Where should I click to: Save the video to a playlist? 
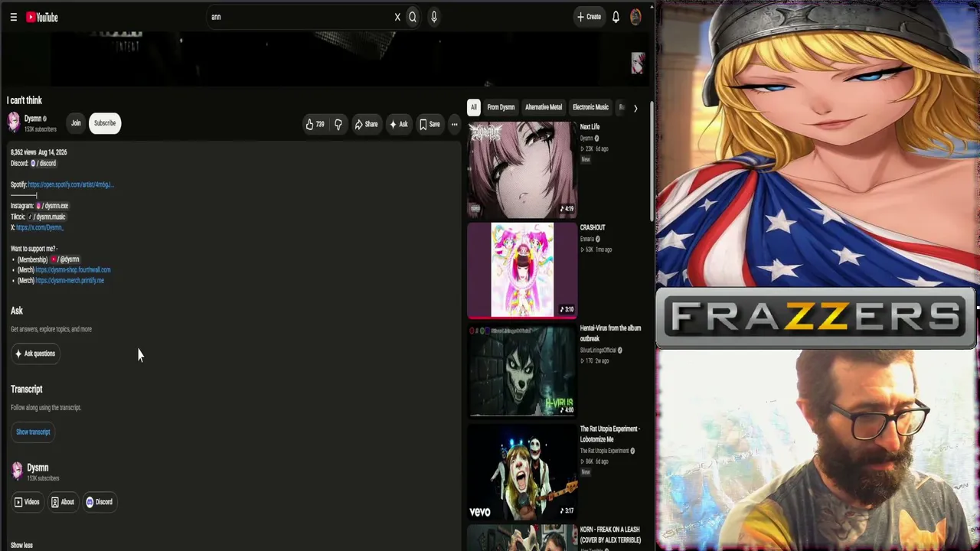click(x=430, y=124)
